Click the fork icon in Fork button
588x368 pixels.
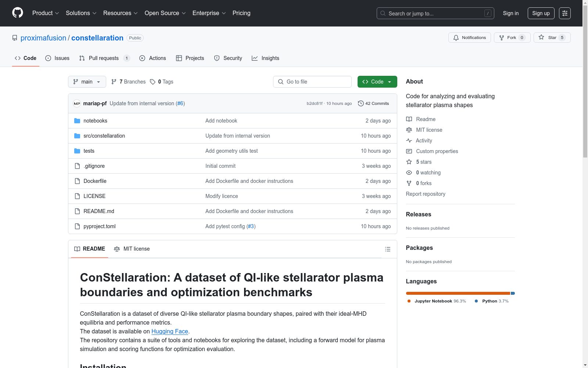502,38
